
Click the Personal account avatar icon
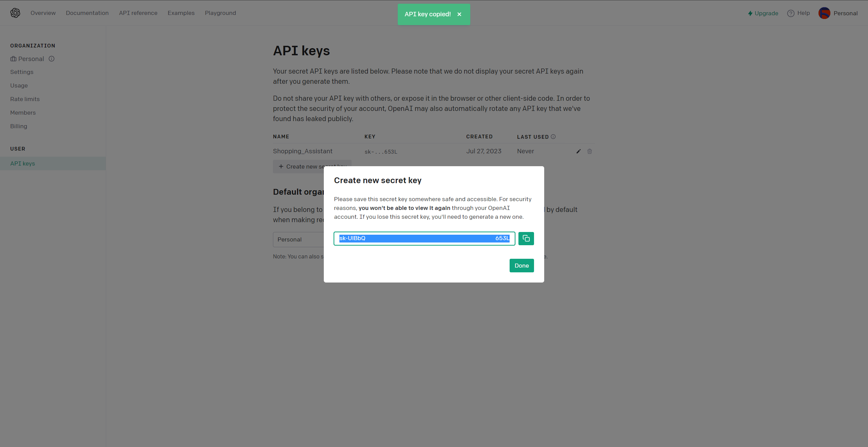click(x=825, y=13)
